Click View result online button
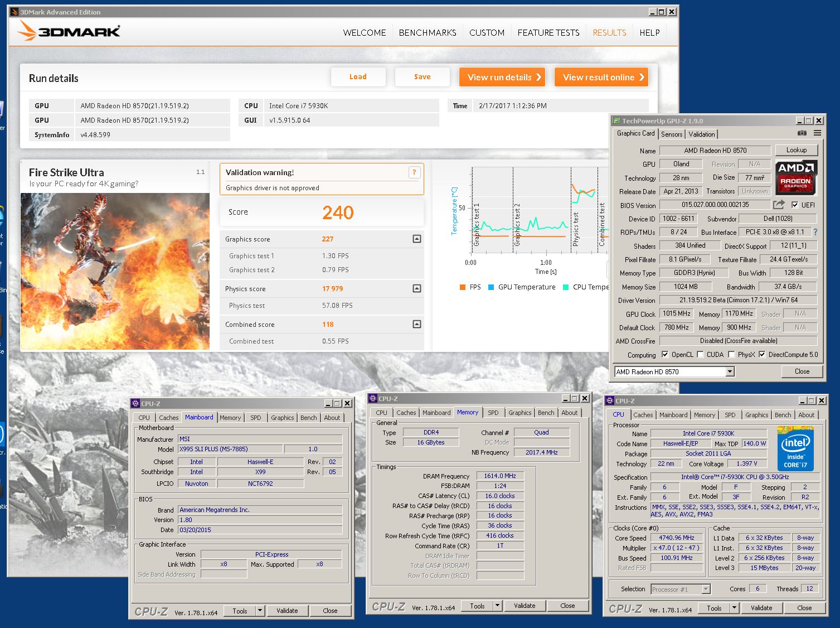The image size is (840, 628). click(x=601, y=77)
